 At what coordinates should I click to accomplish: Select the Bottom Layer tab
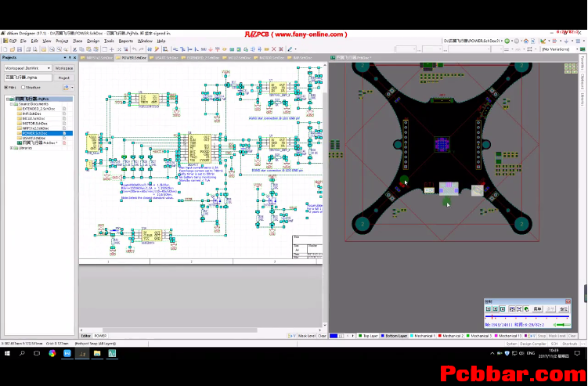394,336
